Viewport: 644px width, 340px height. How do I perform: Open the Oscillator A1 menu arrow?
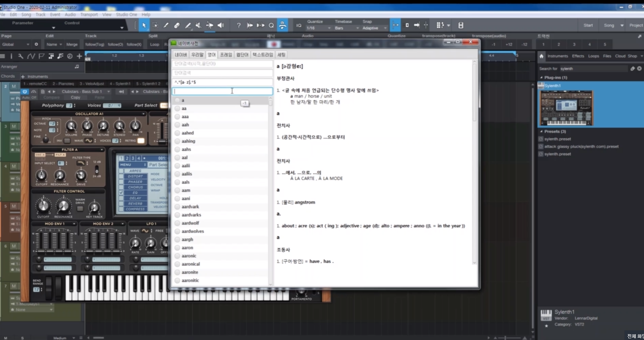[x=143, y=114]
